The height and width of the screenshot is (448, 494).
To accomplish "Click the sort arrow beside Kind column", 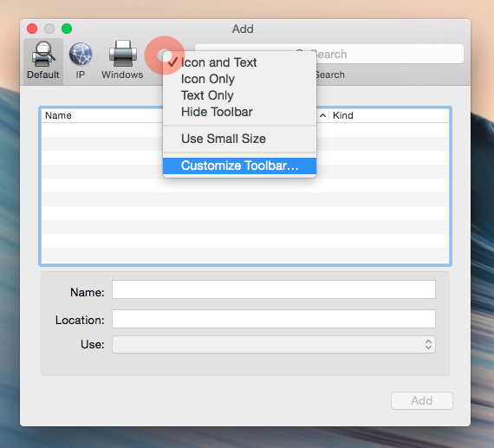I will click(x=322, y=115).
